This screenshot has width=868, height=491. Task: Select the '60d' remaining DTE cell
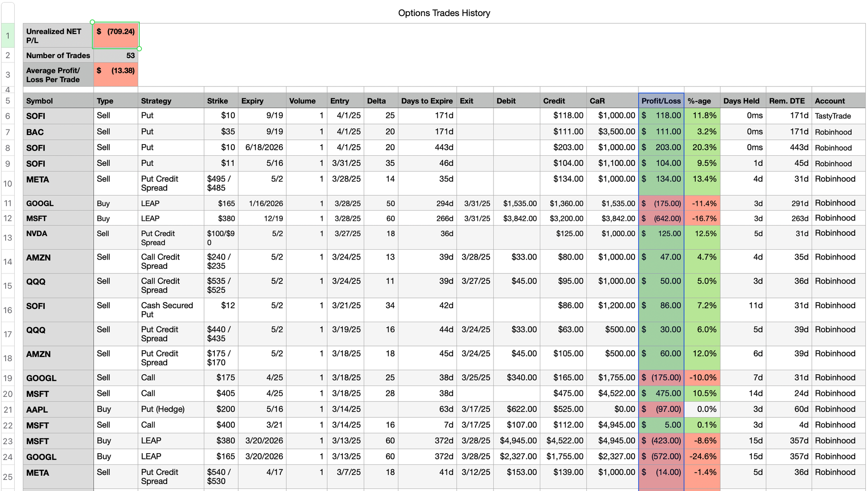pos(789,409)
